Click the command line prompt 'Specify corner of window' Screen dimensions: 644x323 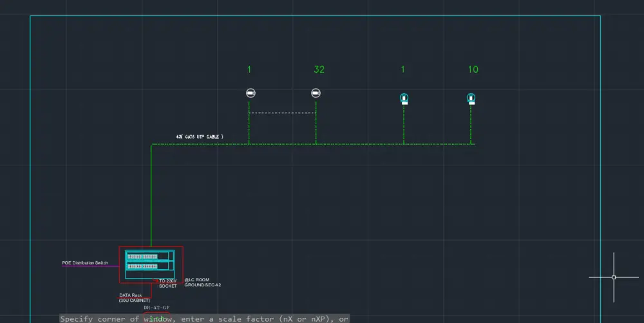(x=205, y=319)
